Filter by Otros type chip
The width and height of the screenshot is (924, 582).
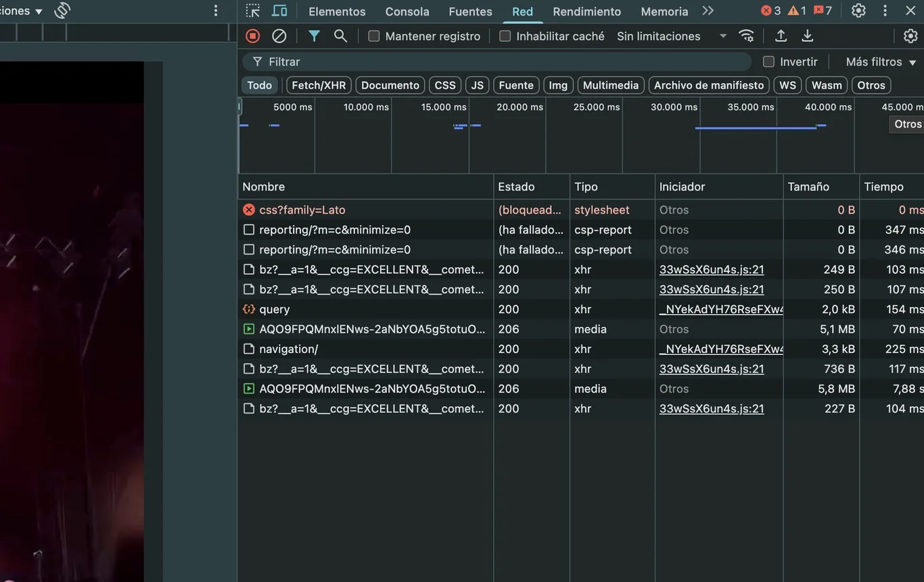(x=871, y=85)
